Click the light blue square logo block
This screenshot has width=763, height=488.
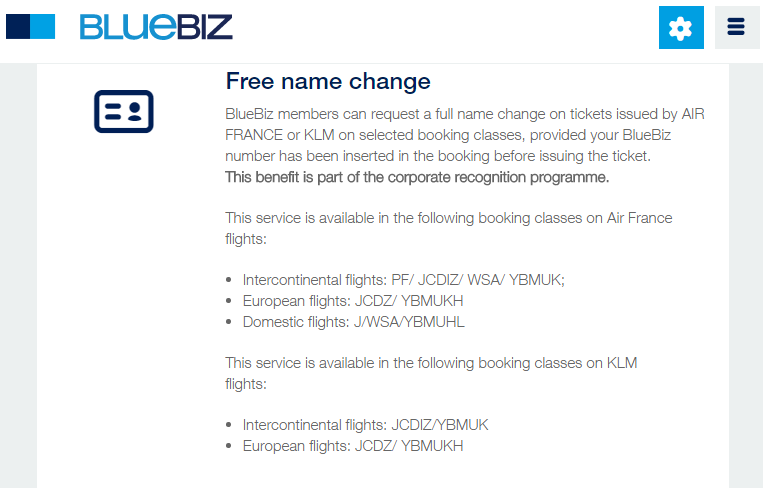pos(43,26)
